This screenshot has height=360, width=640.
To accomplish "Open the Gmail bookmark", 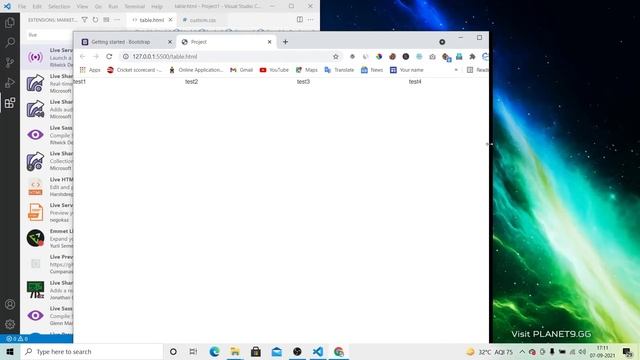I will (241, 70).
